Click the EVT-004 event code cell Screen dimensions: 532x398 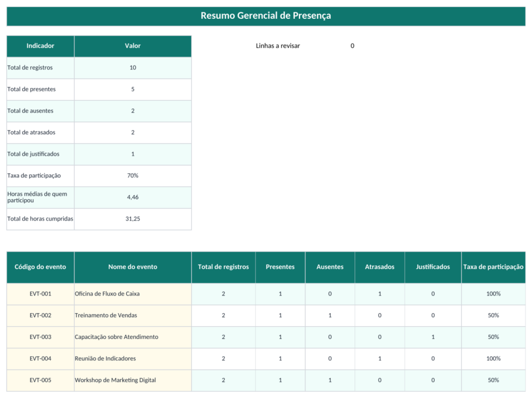tap(40, 358)
